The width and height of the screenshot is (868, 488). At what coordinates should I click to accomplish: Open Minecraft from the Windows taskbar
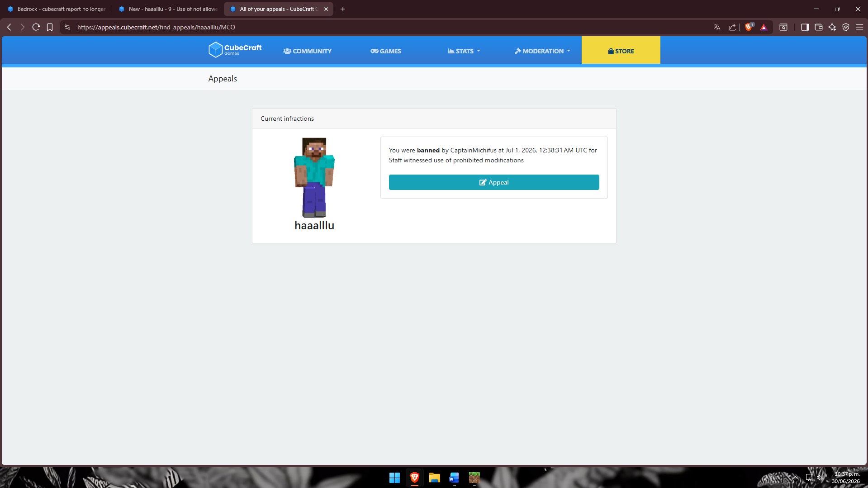pos(474,478)
